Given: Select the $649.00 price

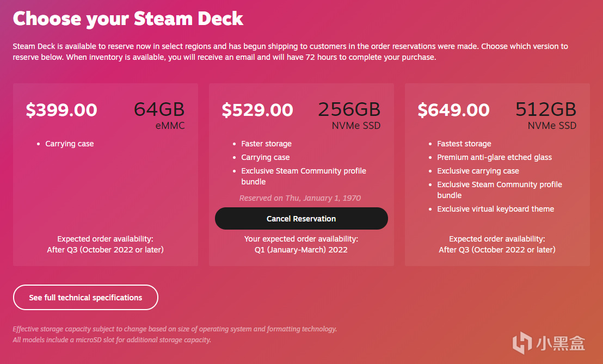Looking at the screenshot, I should 453,110.
